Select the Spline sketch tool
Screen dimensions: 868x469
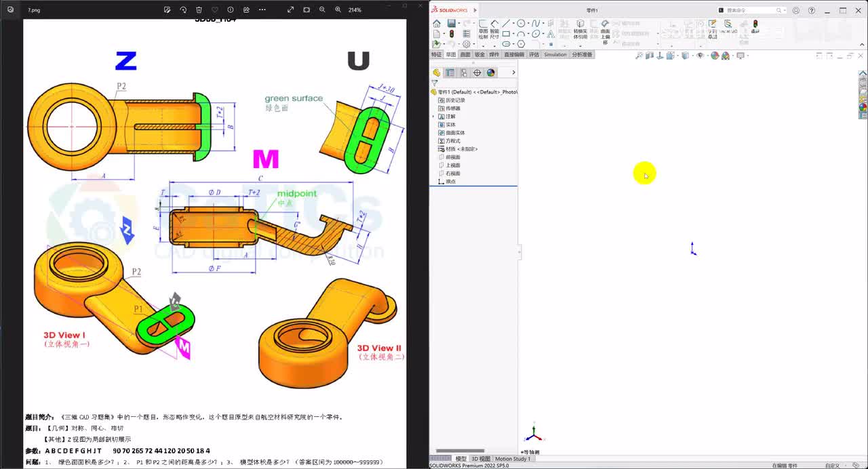tap(536, 24)
